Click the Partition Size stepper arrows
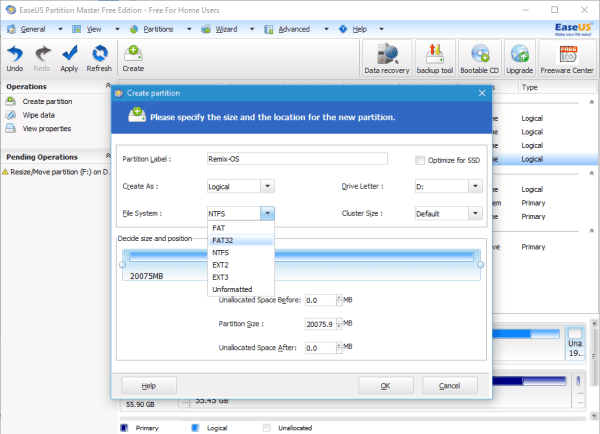 coord(339,324)
